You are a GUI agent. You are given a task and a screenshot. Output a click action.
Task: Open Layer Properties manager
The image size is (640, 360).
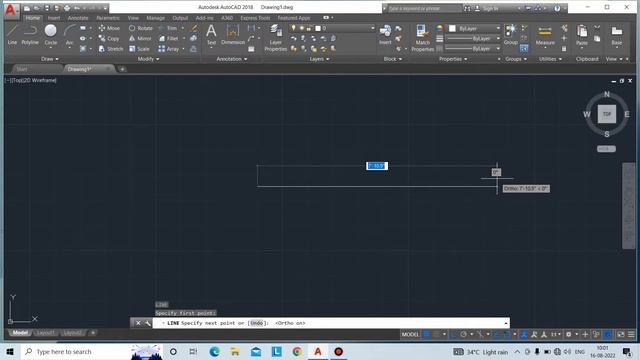(276, 38)
